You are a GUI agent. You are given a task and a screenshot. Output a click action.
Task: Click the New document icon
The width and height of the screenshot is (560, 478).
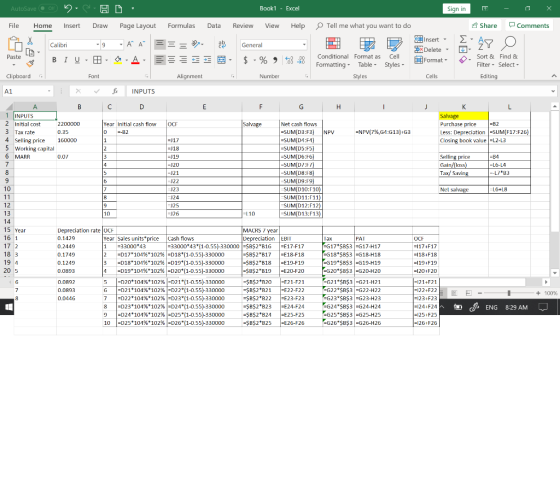coord(119,9)
